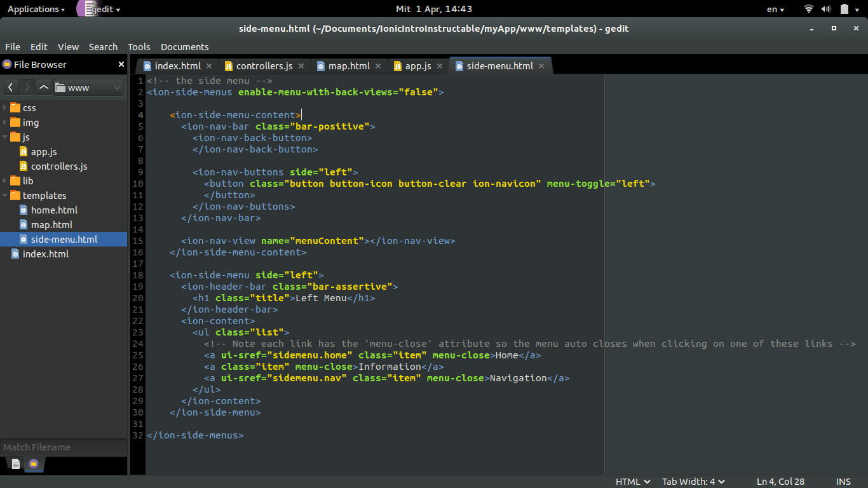
Task: Open the Applications menu
Action: 36,9
